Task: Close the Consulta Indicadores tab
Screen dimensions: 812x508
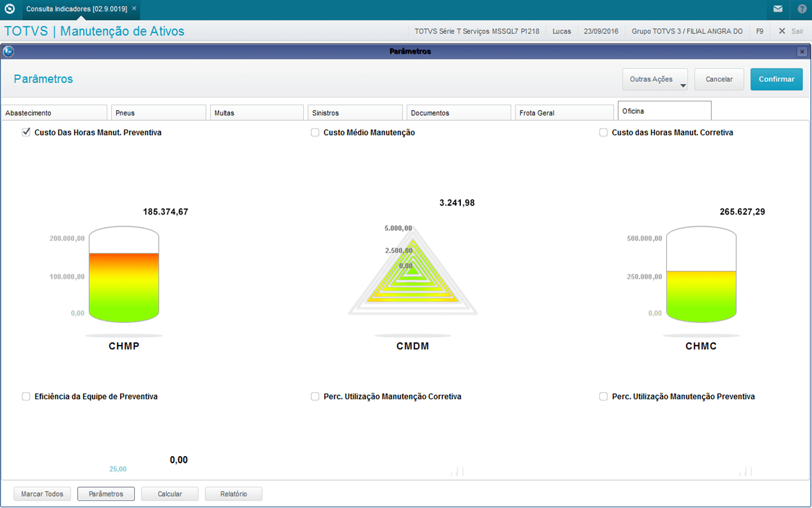Action: (x=134, y=8)
